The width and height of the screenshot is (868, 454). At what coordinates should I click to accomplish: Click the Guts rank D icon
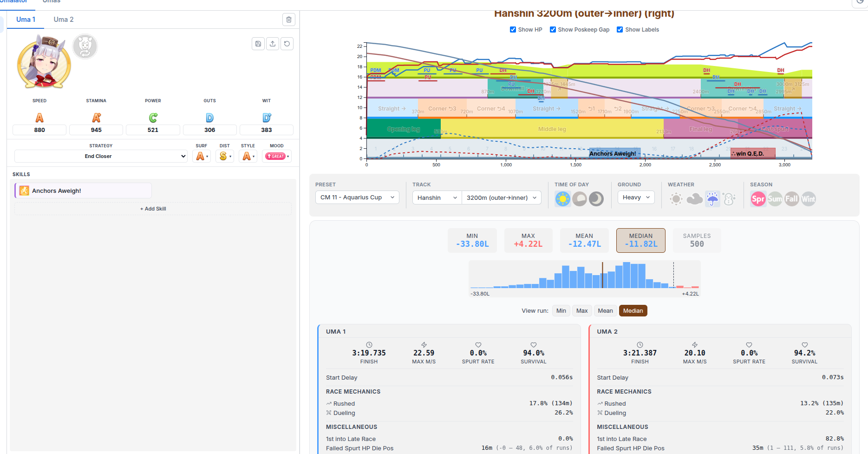(x=209, y=118)
